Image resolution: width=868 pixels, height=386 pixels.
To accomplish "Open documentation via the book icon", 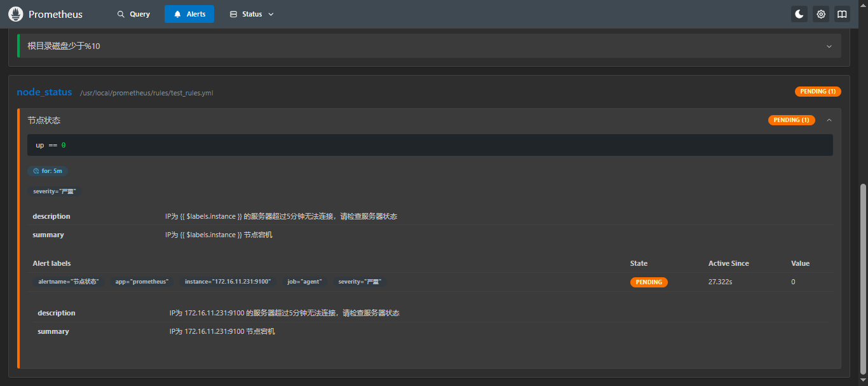I will [x=842, y=14].
